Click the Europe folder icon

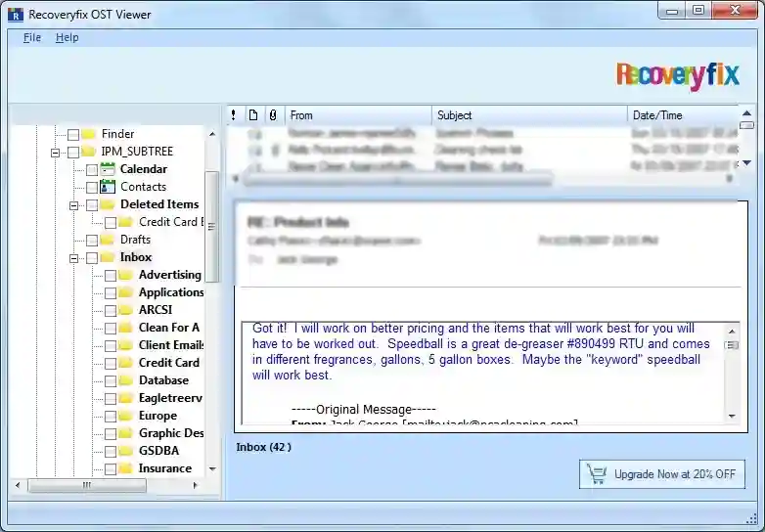(125, 416)
